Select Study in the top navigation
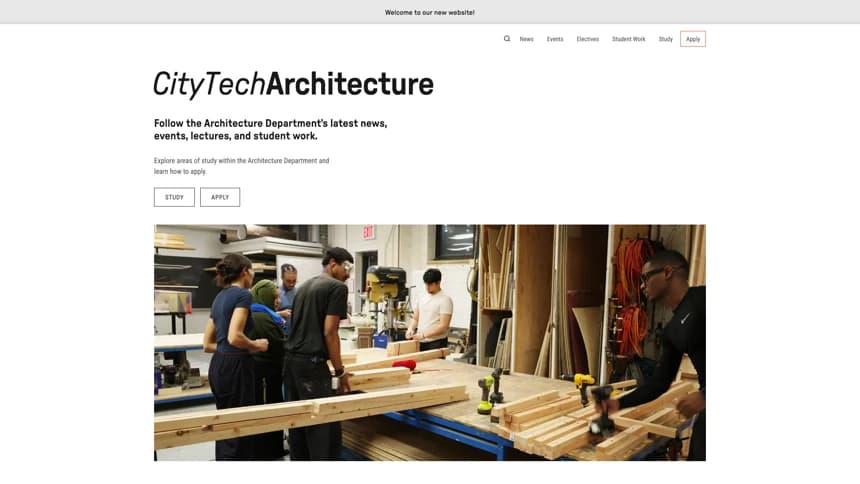This screenshot has width=860, height=484. point(665,40)
